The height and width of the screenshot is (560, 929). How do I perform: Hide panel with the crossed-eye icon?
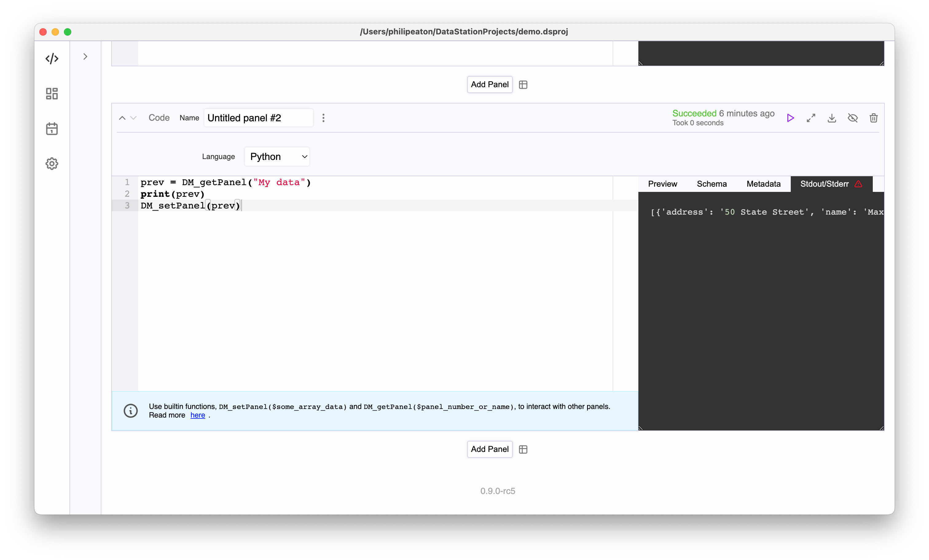click(853, 118)
